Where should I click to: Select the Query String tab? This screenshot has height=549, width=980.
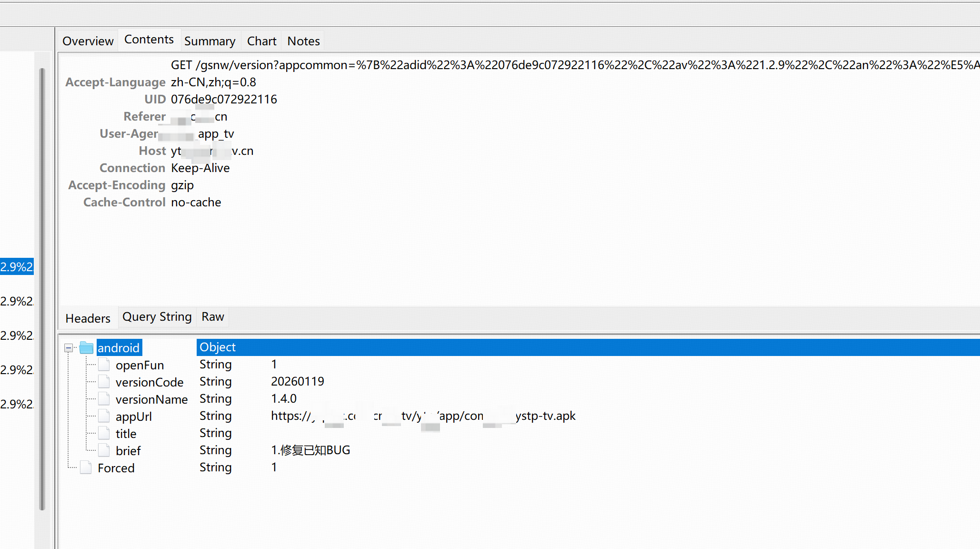(x=157, y=317)
